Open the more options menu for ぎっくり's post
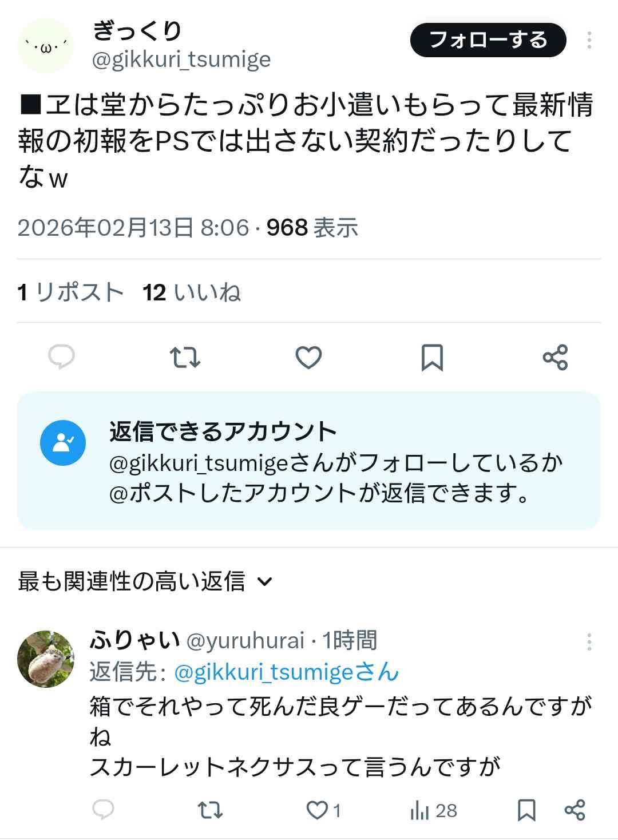618x840 pixels. click(589, 40)
